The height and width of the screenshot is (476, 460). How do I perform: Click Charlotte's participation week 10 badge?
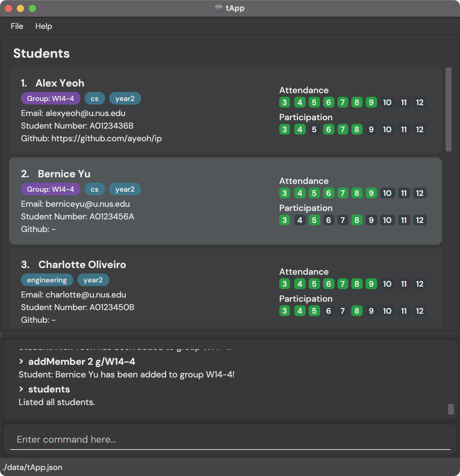tap(387, 311)
